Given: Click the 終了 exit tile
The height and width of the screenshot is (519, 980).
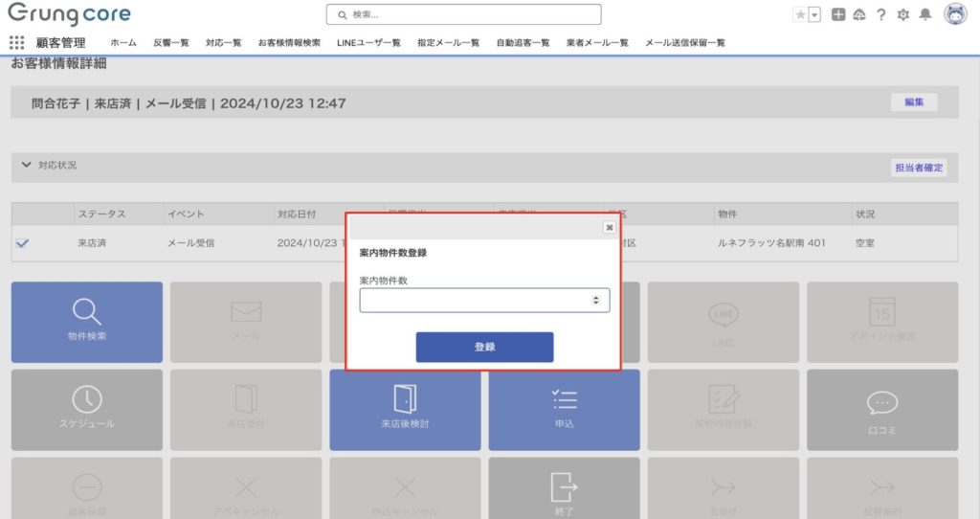Looking at the screenshot, I should 564,490.
